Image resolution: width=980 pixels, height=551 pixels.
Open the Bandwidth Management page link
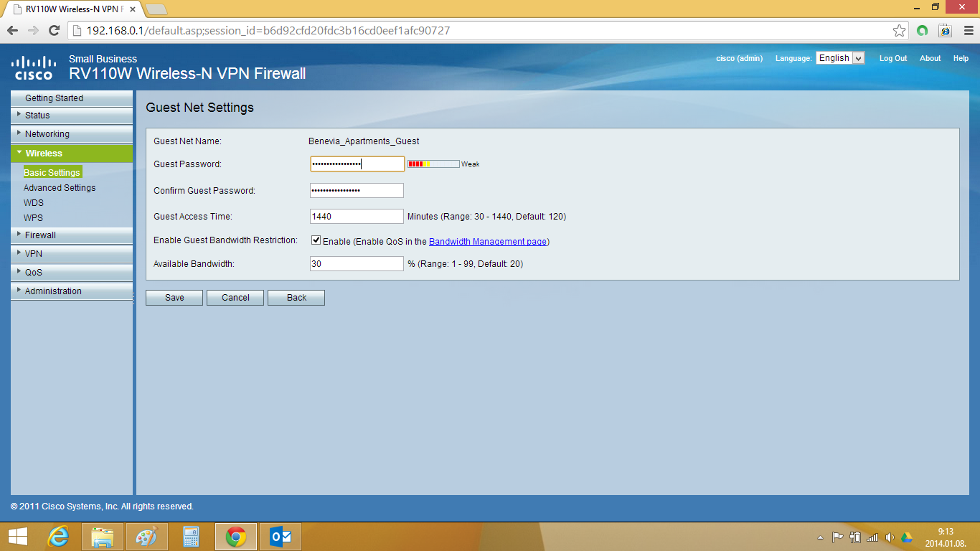pos(488,242)
